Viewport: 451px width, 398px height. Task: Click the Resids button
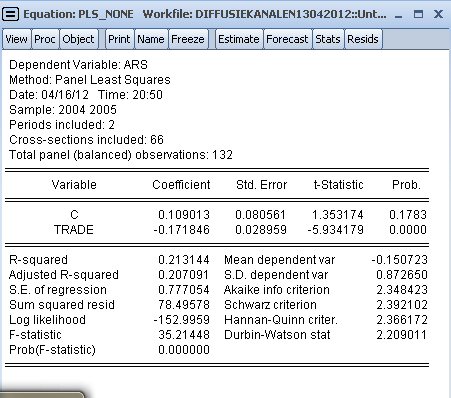(363, 39)
